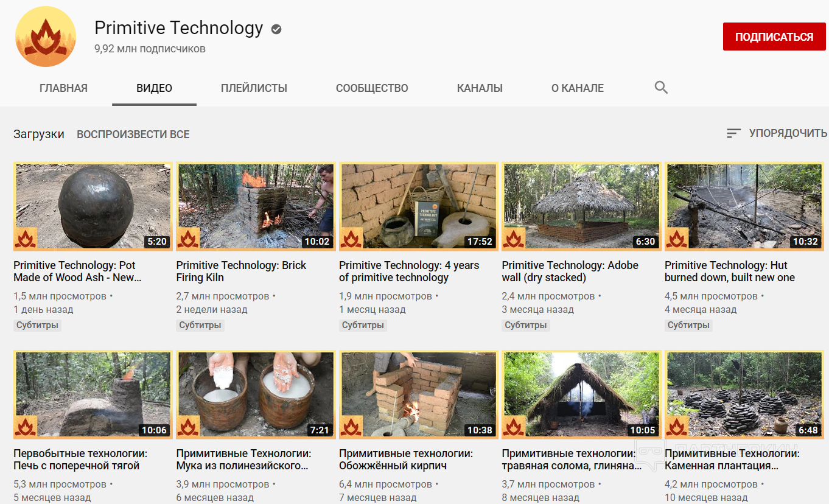
Task: Click the verified checkmark badge
Action: 276,29
